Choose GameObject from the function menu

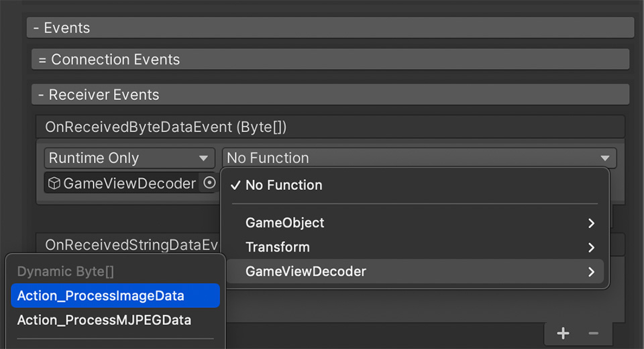tap(285, 223)
